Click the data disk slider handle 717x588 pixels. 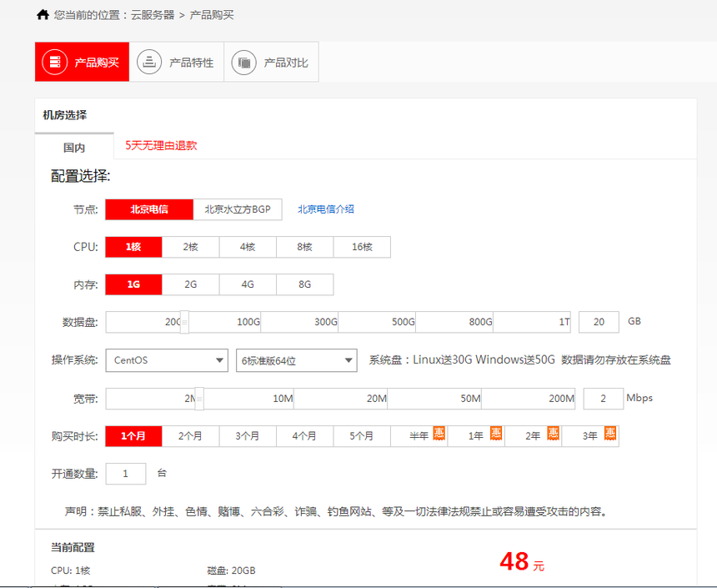point(184,322)
